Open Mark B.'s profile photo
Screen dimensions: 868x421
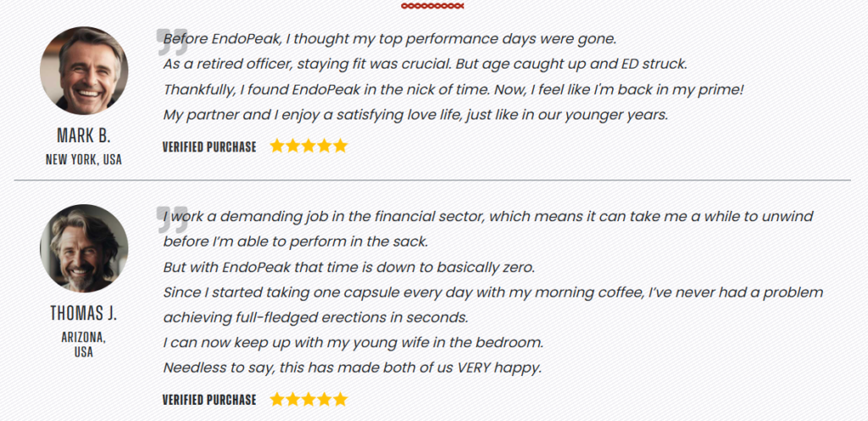point(84,71)
